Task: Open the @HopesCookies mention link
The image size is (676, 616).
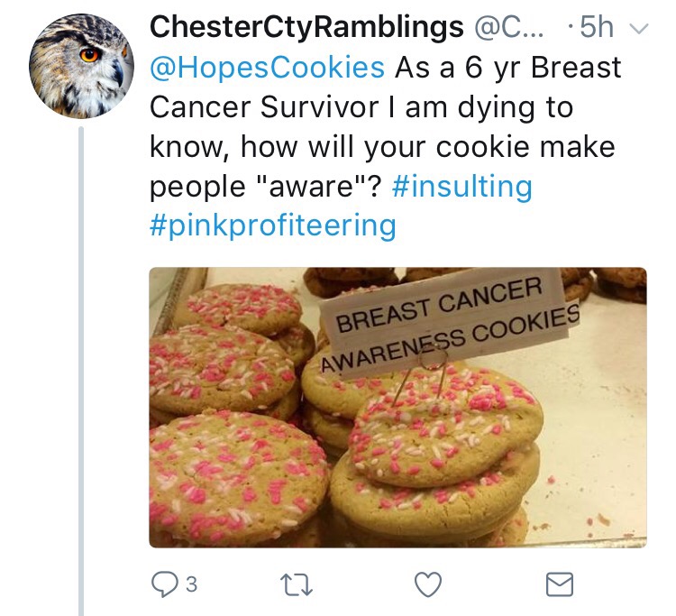Action: point(267,68)
